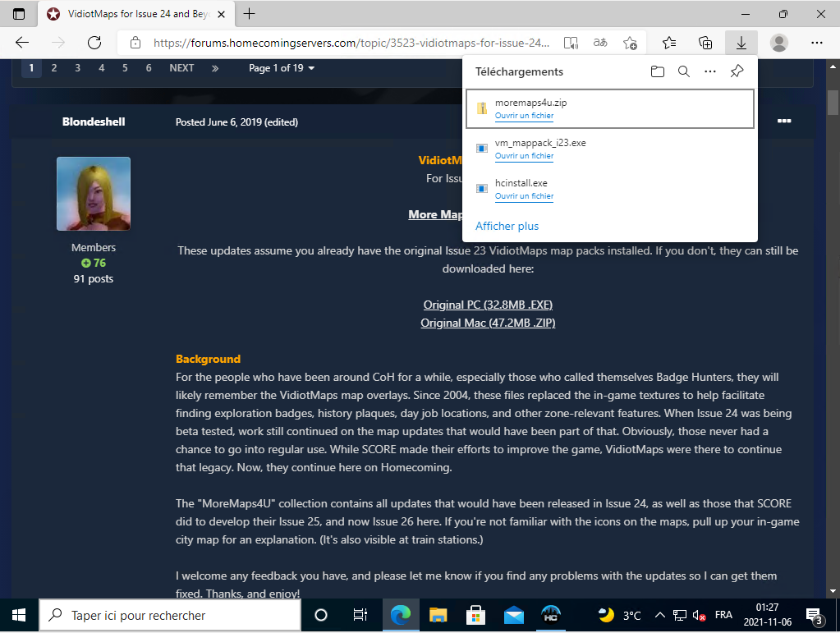Expand the Page 1 of 19 dropdown
Screen dimensions: 840x633
pyautogui.click(x=282, y=68)
